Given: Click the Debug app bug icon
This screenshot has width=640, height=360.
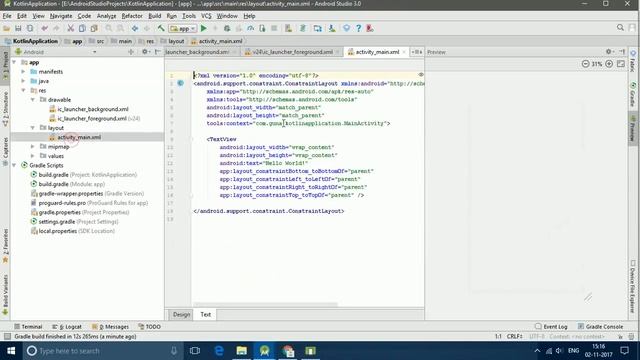Looking at the screenshot, I should (227, 29).
